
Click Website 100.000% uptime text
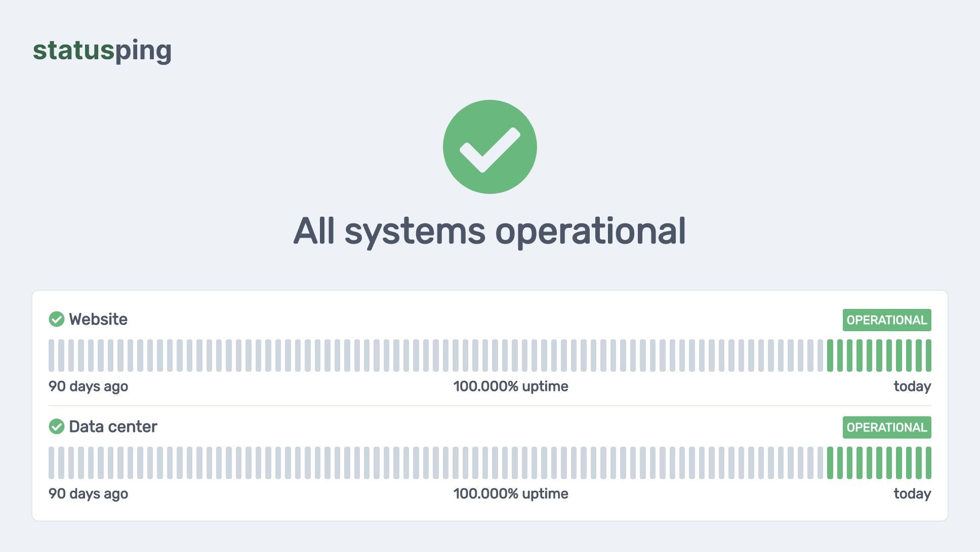tap(510, 386)
